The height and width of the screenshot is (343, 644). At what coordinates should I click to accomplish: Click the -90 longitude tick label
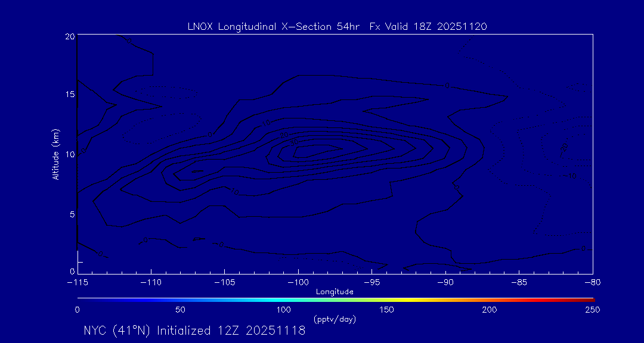click(445, 282)
